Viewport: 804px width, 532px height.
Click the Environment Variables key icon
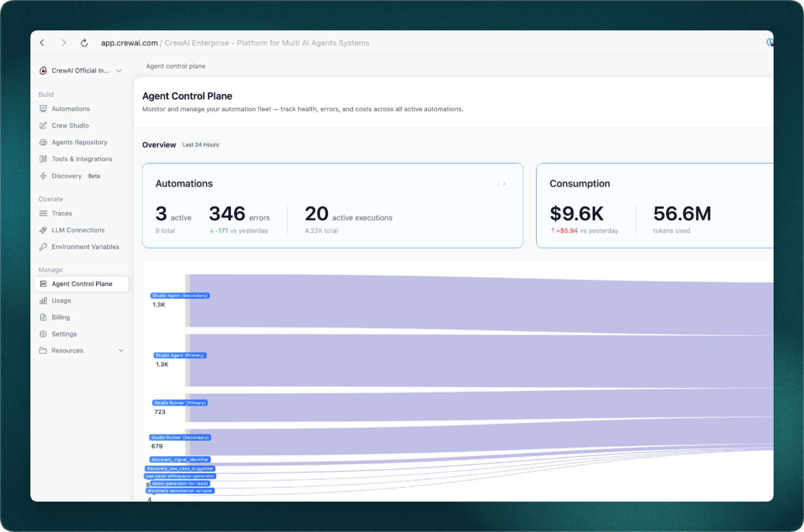click(x=43, y=247)
